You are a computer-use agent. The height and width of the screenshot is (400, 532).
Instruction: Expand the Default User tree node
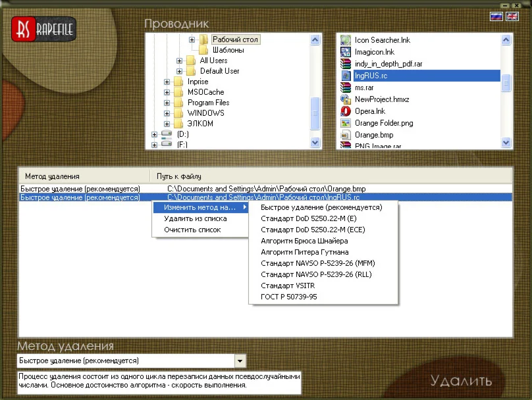point(179,71)
